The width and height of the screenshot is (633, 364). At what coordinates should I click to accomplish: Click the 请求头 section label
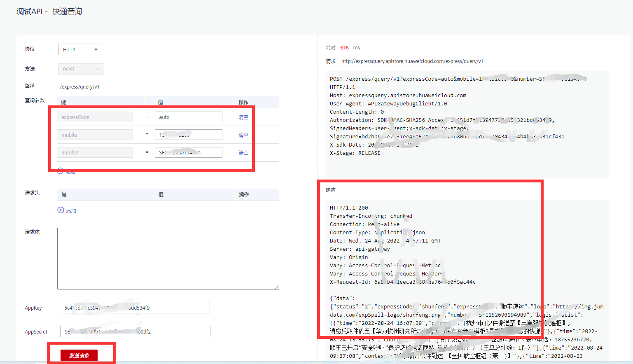pyautogui.click(x=32, y=193)
